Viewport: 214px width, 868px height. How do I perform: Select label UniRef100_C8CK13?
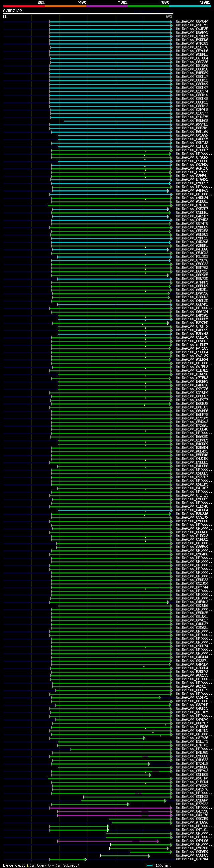[192, 106]
